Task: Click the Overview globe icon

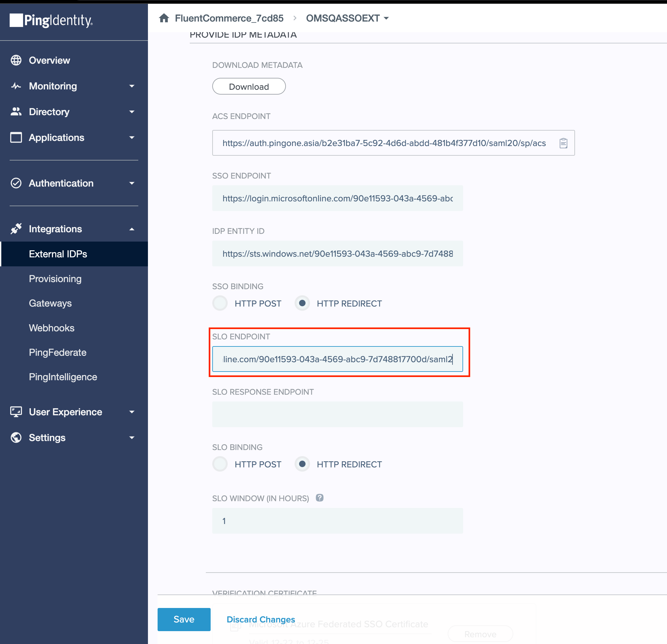Action: pyautogui.click(x=16, y=60)
